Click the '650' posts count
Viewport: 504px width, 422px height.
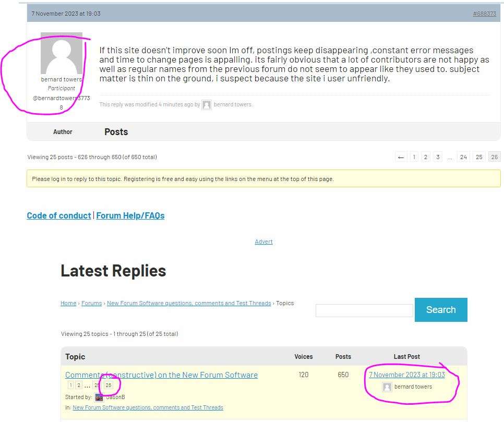(343, 375)
